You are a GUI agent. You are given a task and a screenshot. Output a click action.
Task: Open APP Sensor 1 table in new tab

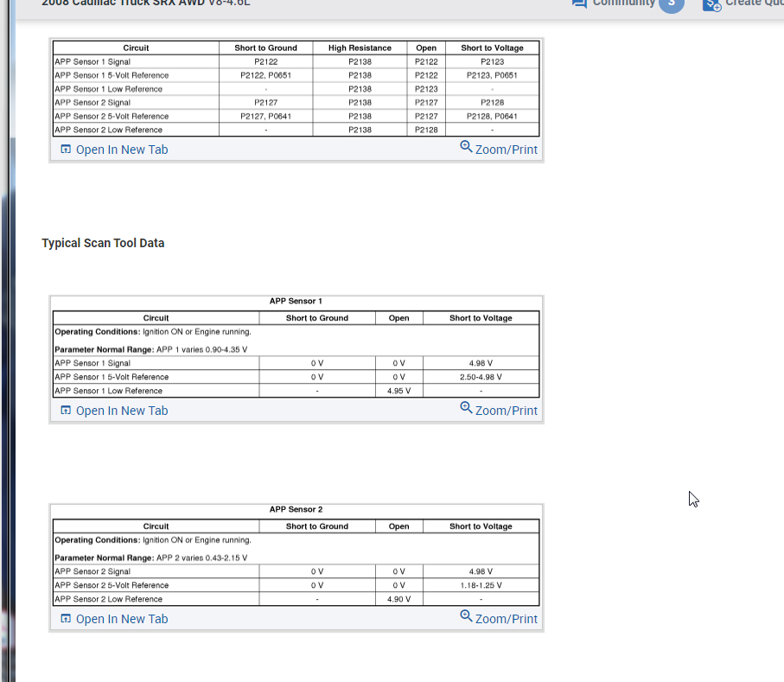114,411
